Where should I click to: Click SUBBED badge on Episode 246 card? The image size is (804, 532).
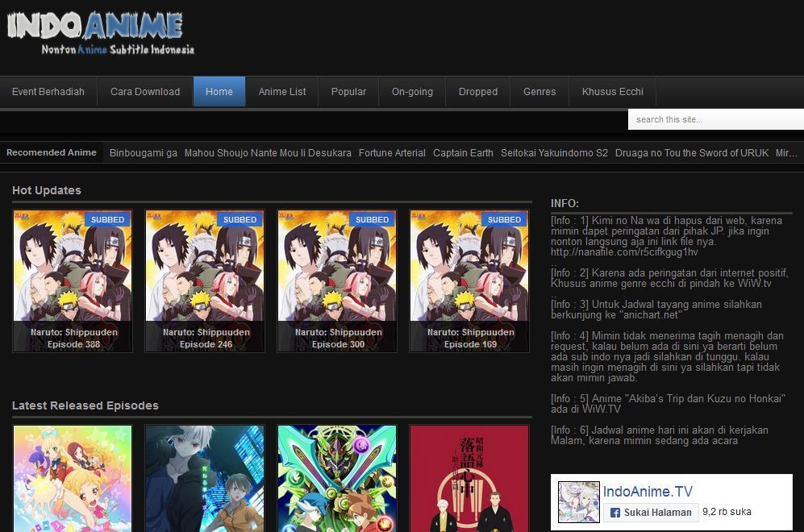240,219
